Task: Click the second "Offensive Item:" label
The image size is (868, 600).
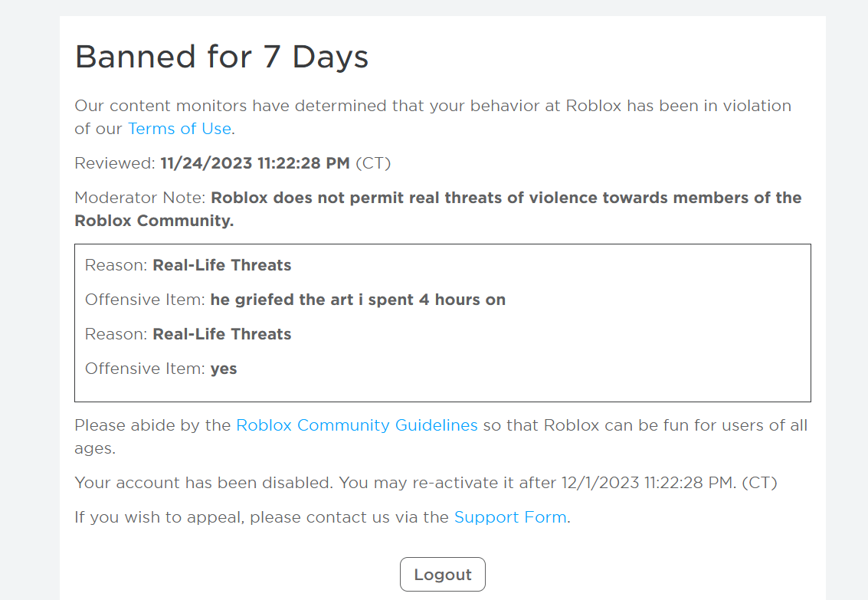Action: click(x=146, y=369)
